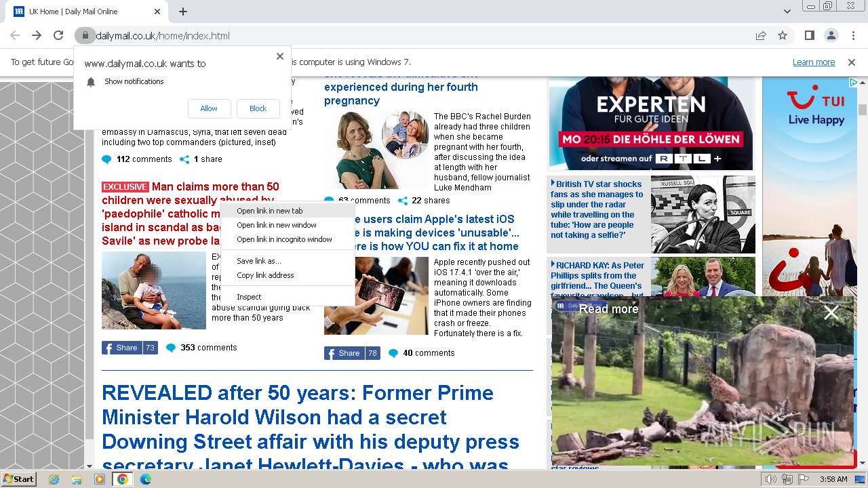Click the browser back arrow

coord(15,36)
